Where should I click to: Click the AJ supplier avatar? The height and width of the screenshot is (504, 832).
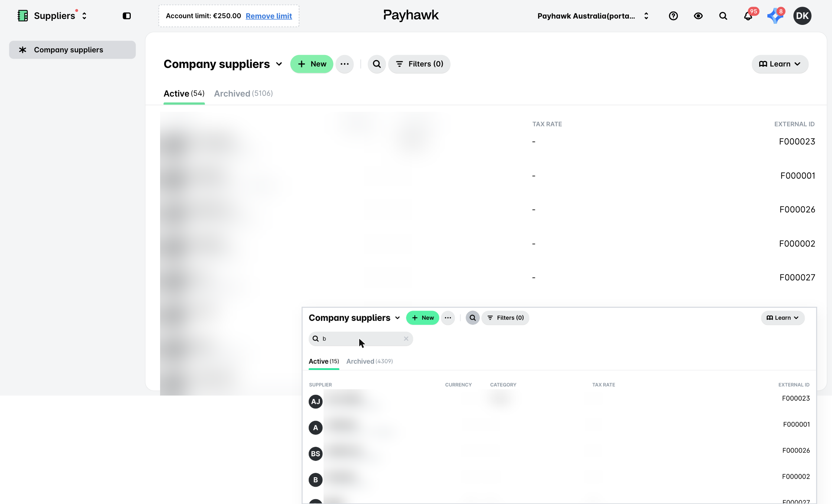[316, 401]
